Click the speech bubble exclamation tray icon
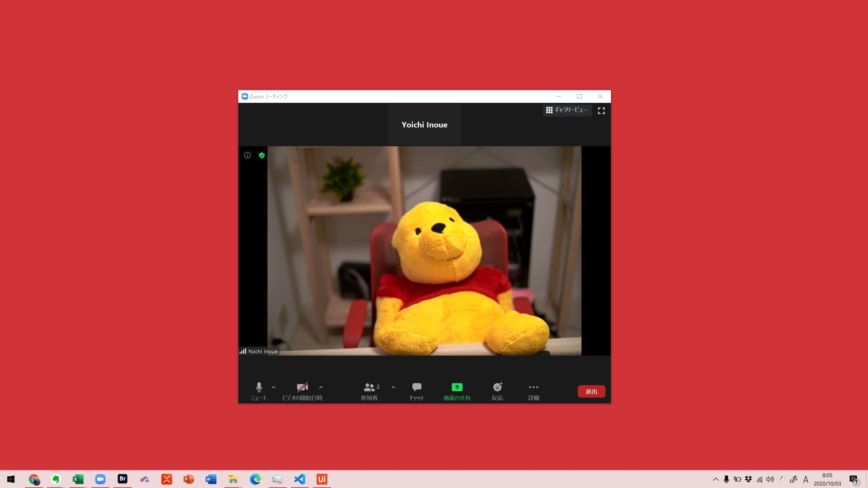Viewport: 868px width, 488px height. coord(781,479)
